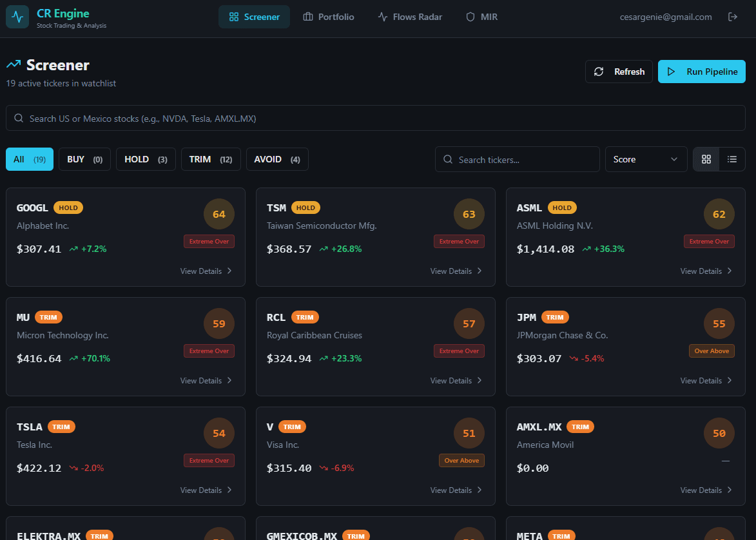Click the TRIM tag on JPM card
Image resolution: width=756 pixels, height=540 pixels.
[555, 317]
